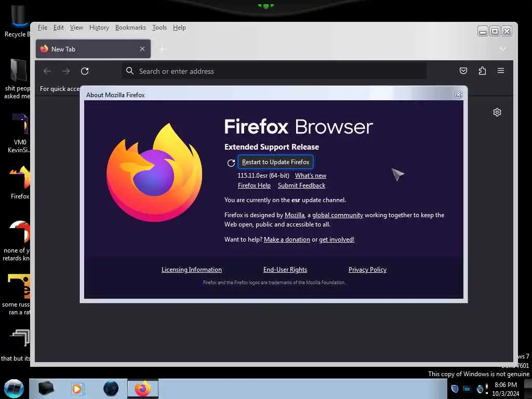Reload the current page
This screenshot has width=532, height=399.
(x=85, y=71)
